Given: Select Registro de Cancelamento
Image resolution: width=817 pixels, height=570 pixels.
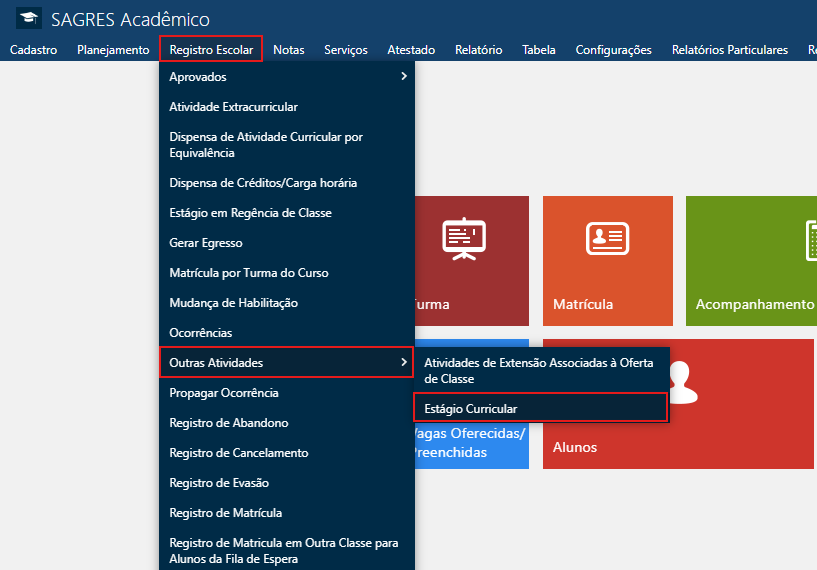Looking at the screenshot, I should (287, 453).
